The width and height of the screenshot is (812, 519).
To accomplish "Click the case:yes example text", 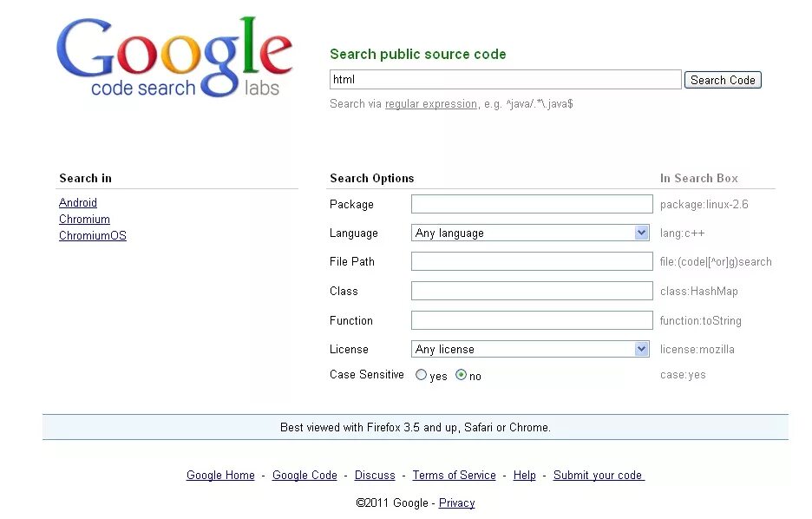I will point(683,374).
